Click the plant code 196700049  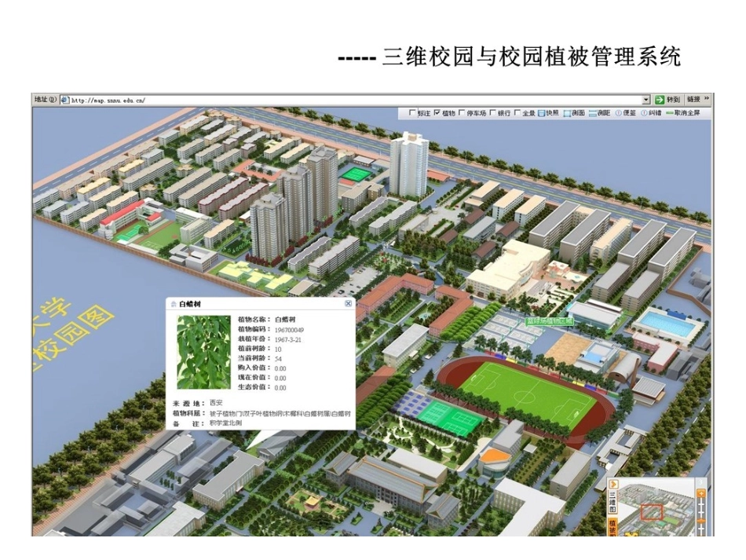[289, 330]
